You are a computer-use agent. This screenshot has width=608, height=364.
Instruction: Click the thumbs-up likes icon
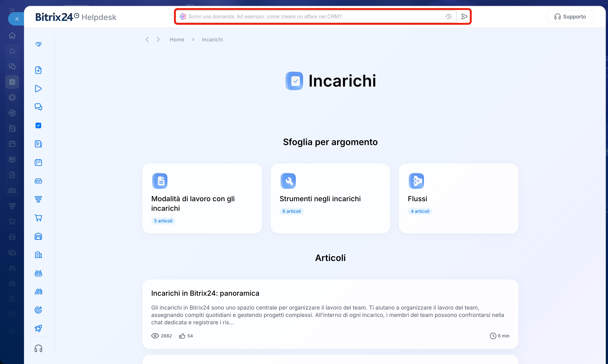coord(182,336)
